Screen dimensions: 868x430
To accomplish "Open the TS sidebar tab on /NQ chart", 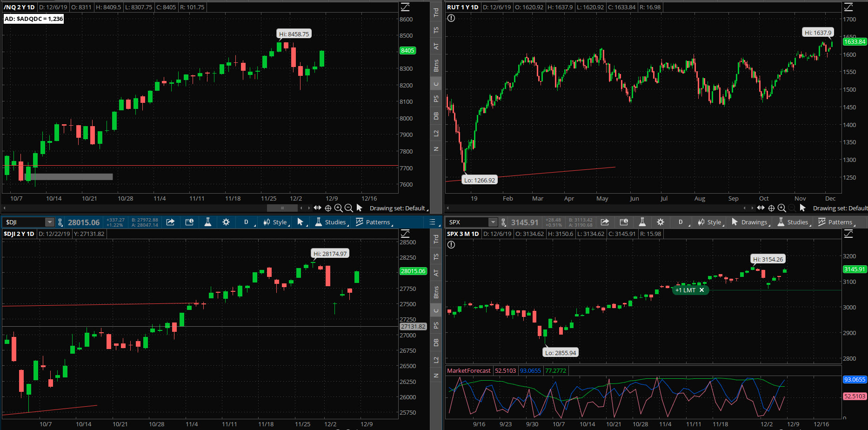I will pyautogui.click(x=436, y=30).
